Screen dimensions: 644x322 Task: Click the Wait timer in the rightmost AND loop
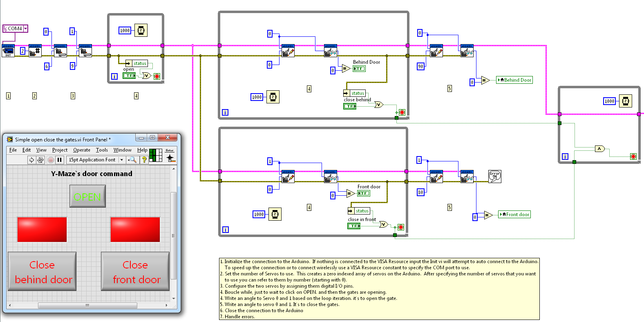pyautogui.click(x=626, y=101)
